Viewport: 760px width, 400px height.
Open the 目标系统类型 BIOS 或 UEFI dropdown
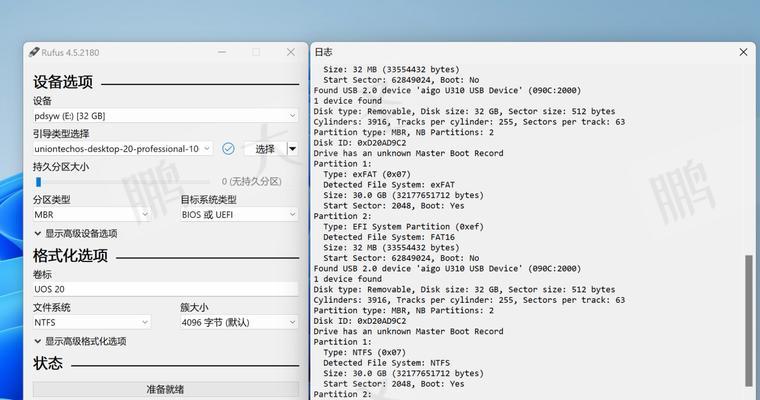coord(239,214)
